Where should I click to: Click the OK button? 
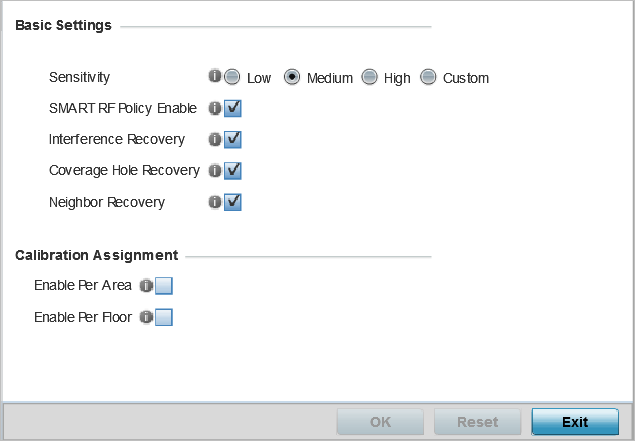coord(380,422)
